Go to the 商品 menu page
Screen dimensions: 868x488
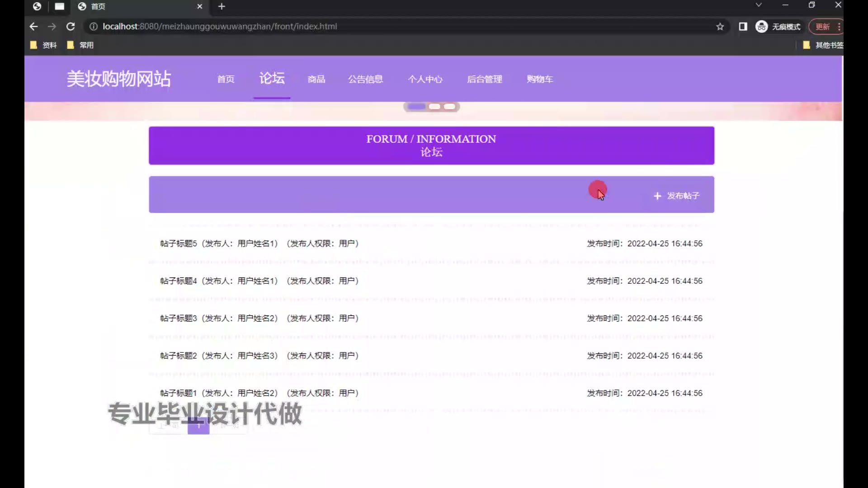coord(316,80)
